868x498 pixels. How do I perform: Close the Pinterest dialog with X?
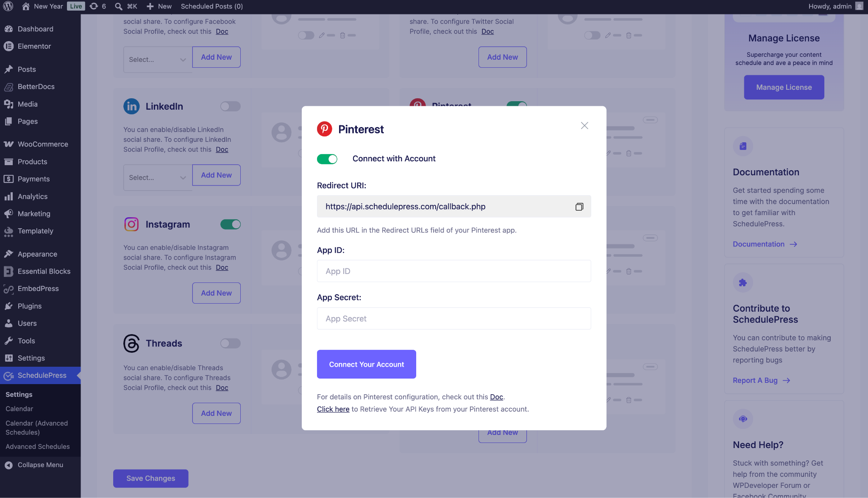click(584, 126)
